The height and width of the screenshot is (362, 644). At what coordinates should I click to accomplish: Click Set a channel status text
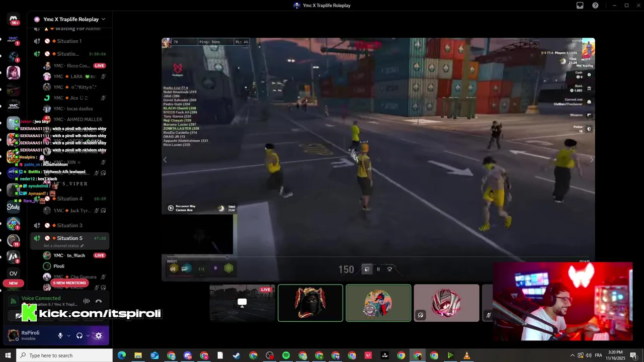pos(61,246)
